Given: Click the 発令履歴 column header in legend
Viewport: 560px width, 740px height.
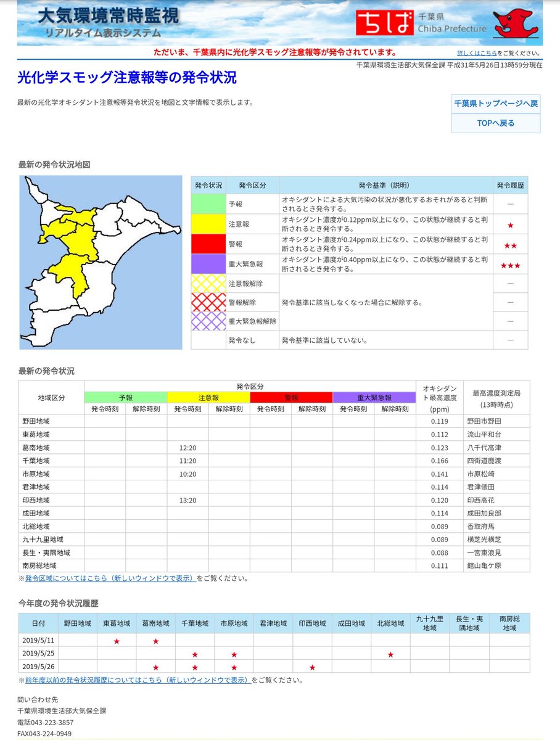Looking at the screenshot, I should [511, 185].
